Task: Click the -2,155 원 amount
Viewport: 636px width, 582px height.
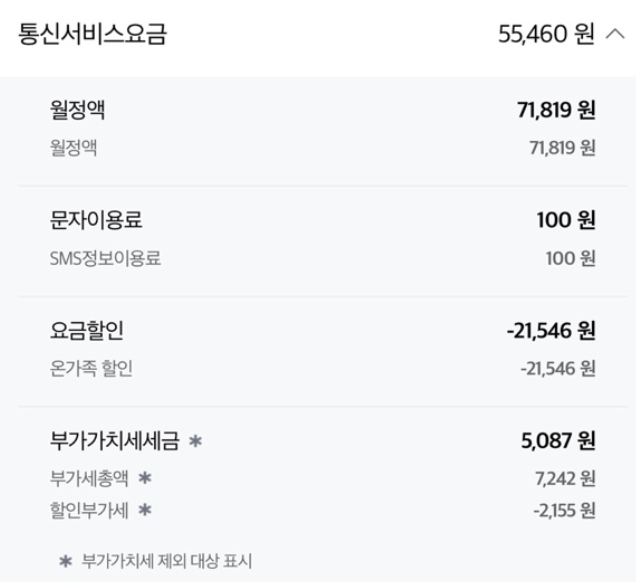Action: [564, 510]
